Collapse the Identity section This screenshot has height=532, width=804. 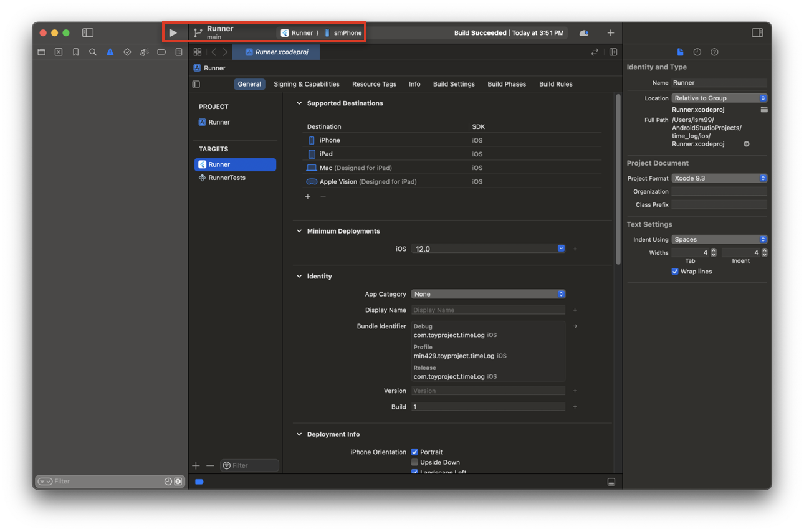point(299,277)
